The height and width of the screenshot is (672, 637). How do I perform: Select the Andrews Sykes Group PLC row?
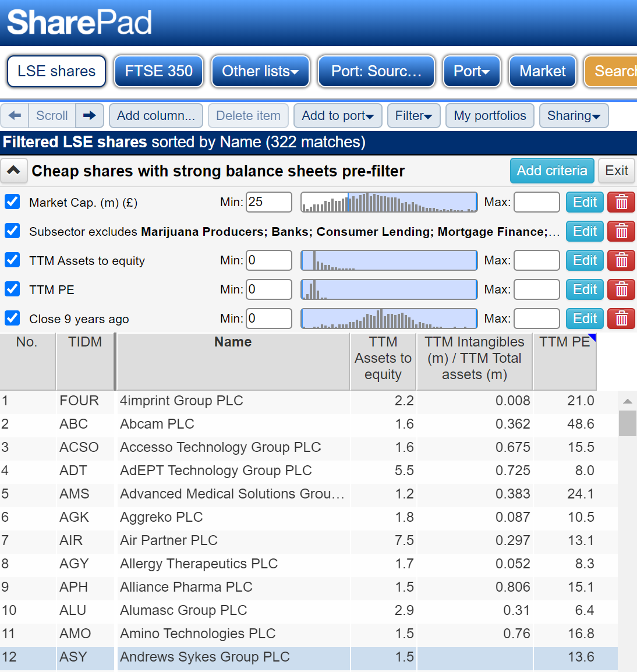[x=309, y=657]
